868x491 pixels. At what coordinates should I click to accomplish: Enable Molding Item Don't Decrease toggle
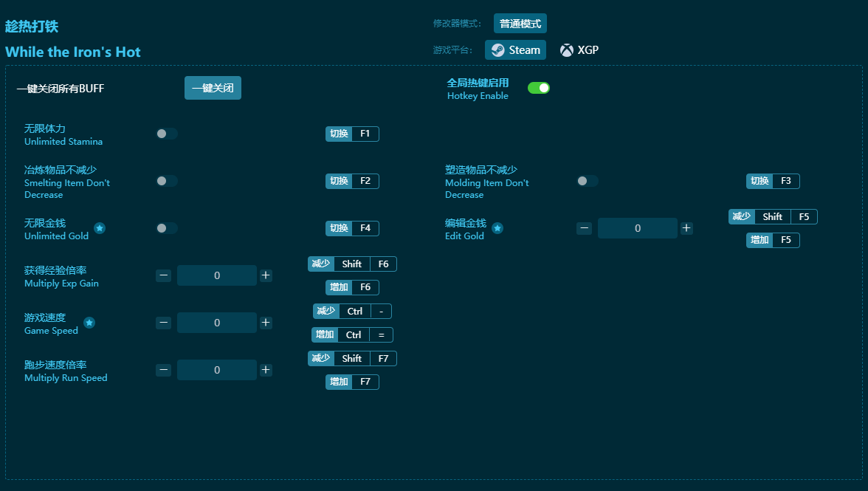click(x=588, y=181)
